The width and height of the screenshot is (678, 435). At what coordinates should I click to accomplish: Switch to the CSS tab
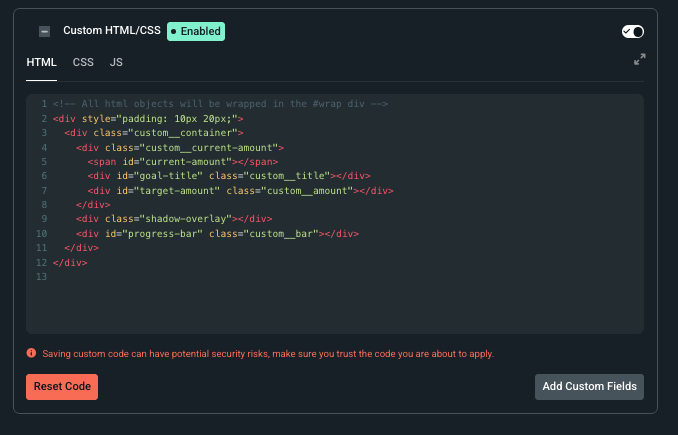[83, 62]
